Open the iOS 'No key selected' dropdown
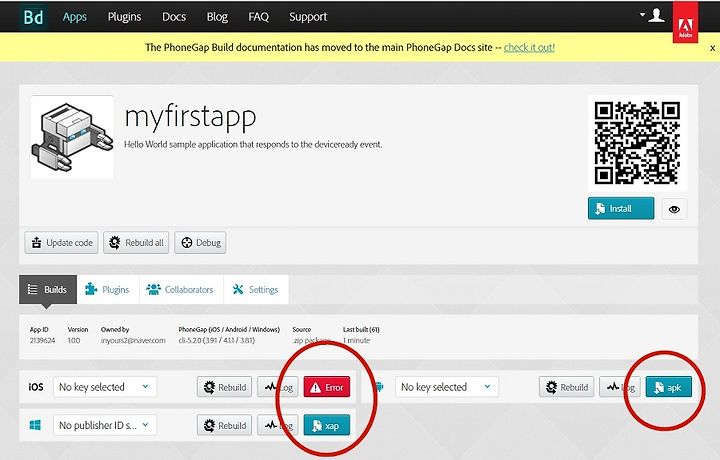 105,387
